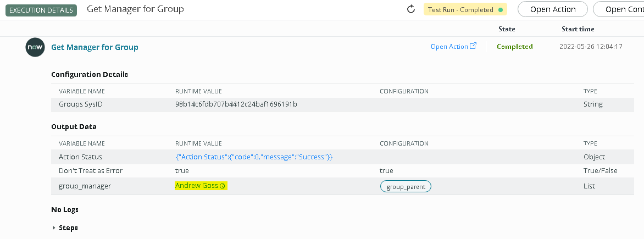Open the Action Status JSON runtime value
Screen dimensions: 644x239
(254, 157)
